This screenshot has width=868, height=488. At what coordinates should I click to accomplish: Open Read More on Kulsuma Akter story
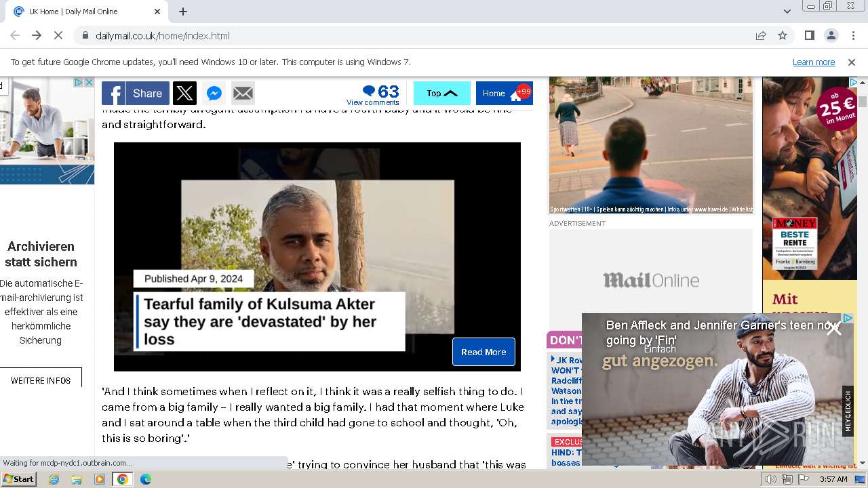(x=484, y=352)
